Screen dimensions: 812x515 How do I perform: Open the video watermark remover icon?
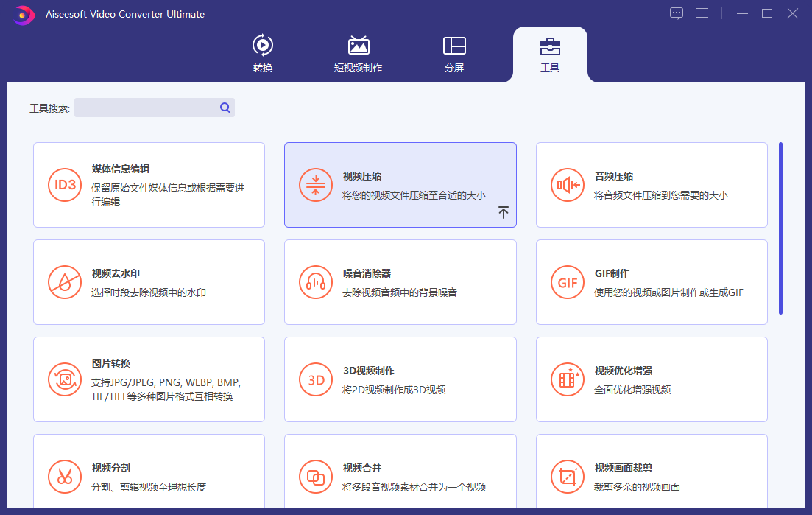[x=66, y=282]
